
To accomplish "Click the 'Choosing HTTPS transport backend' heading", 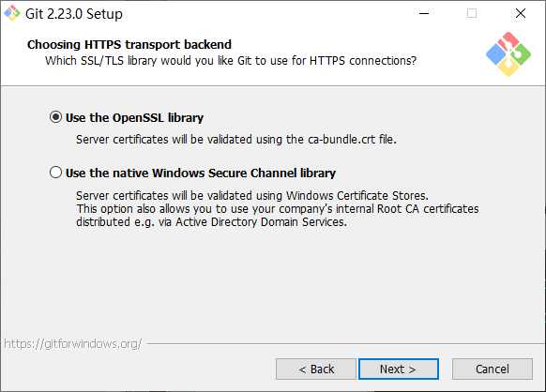I will click(129, 45).
